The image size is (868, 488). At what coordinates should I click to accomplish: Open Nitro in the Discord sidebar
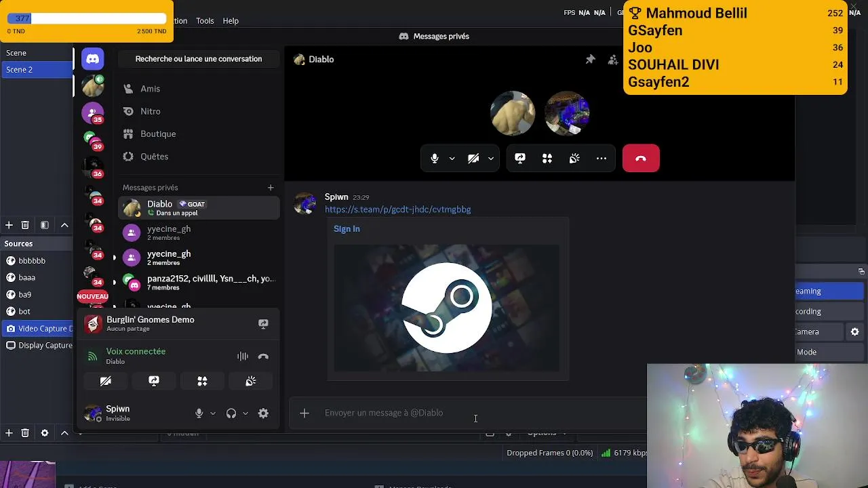pos(199,111)
